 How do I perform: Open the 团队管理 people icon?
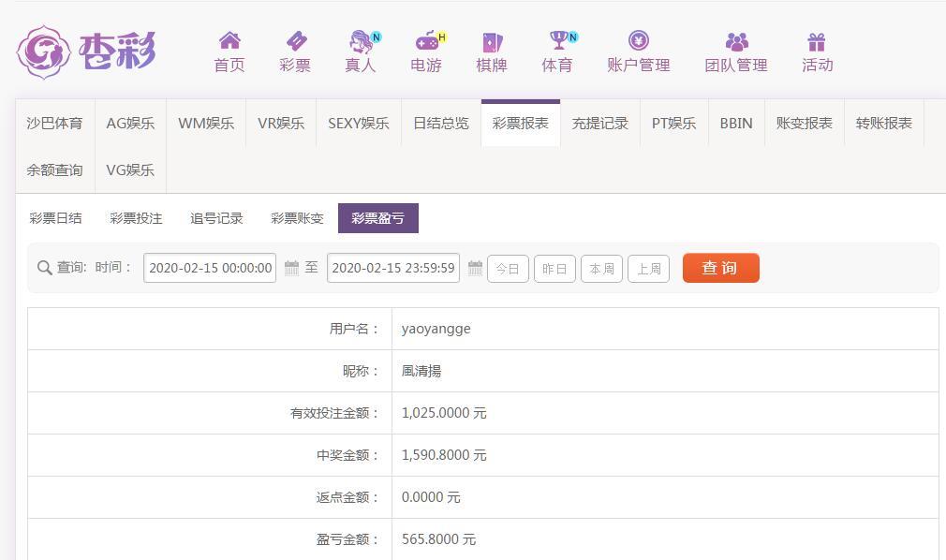click(x=736, y=41)
